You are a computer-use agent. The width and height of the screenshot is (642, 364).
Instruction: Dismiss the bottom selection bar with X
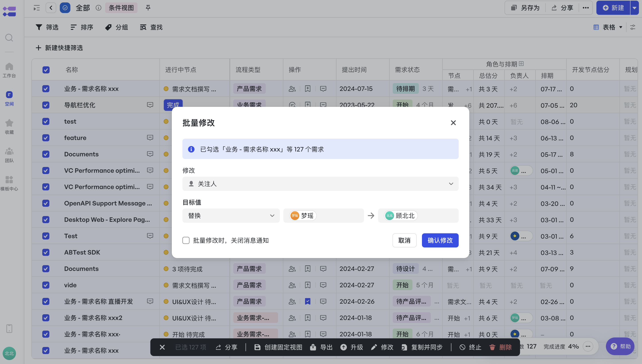[162, 347]
